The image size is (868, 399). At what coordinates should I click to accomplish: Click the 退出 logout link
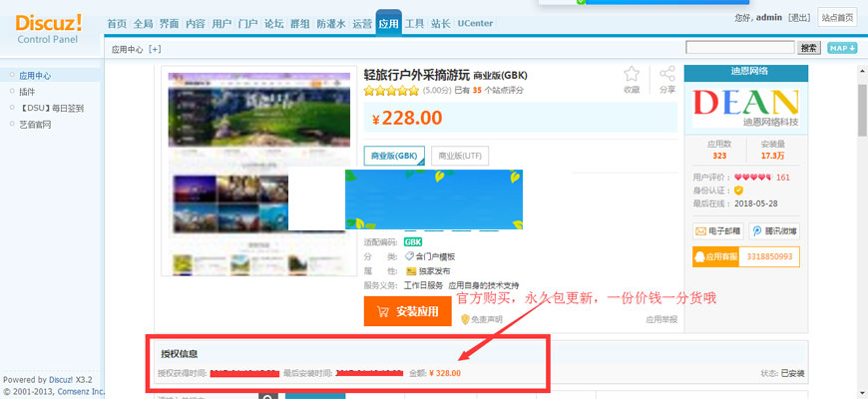tap(799, 17)
